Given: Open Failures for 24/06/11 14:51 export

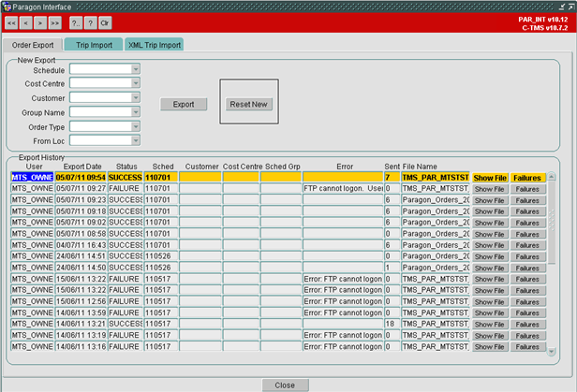Looking at the screenshot, I should [x=527, y=256].
